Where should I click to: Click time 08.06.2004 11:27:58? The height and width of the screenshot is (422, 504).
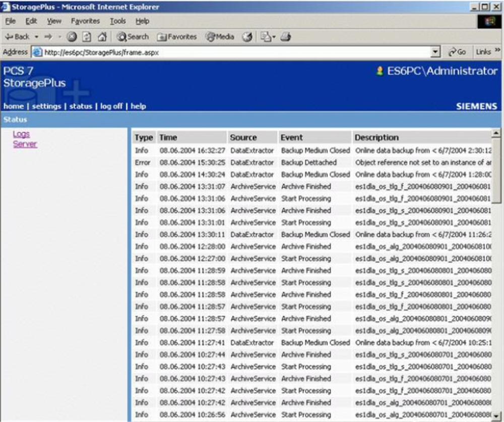(192, 331)
